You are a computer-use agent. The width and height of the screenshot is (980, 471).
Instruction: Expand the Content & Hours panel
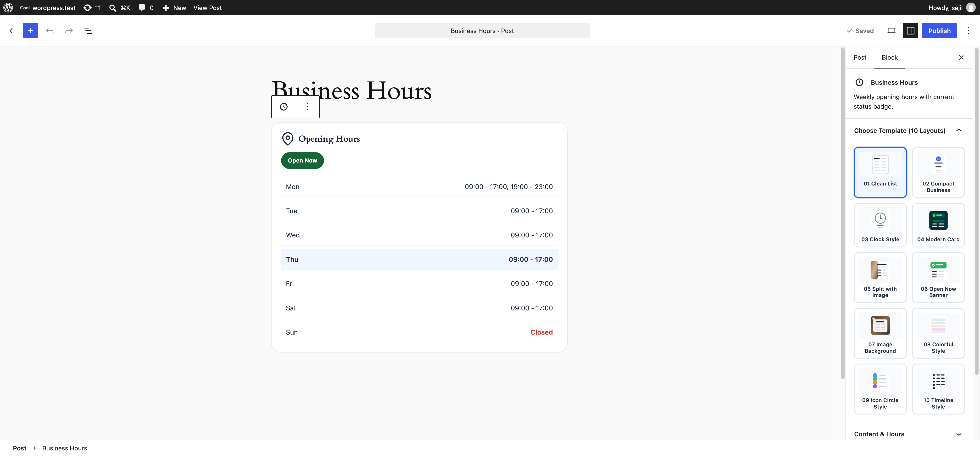tap(909, 434)
